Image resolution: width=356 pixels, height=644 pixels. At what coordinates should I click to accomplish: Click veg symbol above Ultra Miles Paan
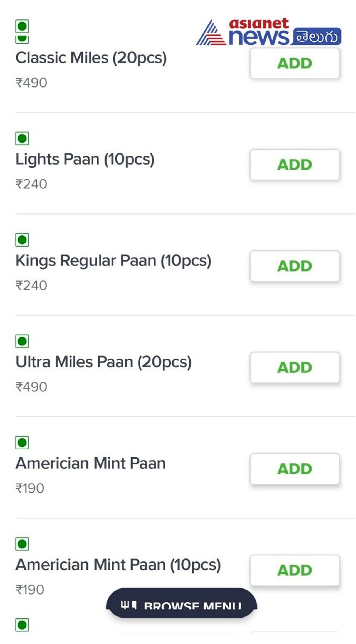(x=22, y=341)
